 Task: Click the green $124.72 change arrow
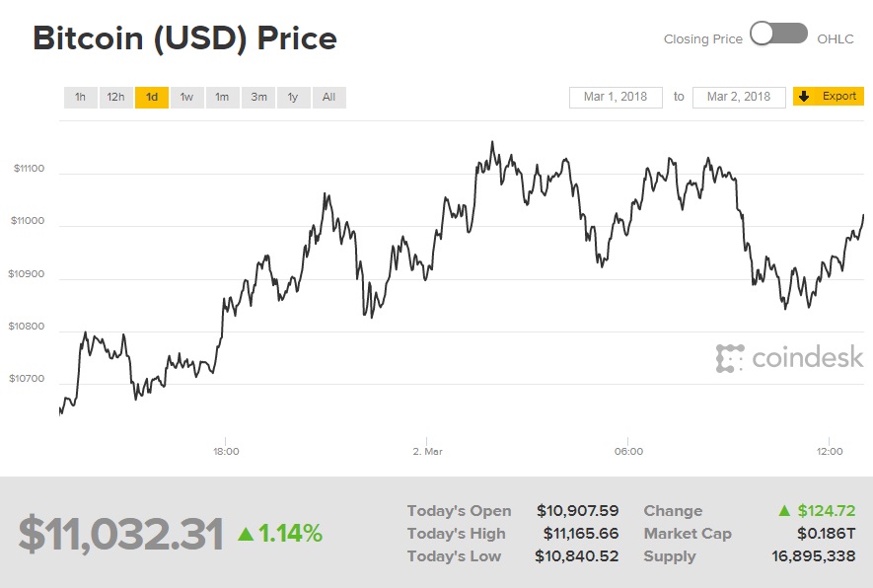point(784,510)
